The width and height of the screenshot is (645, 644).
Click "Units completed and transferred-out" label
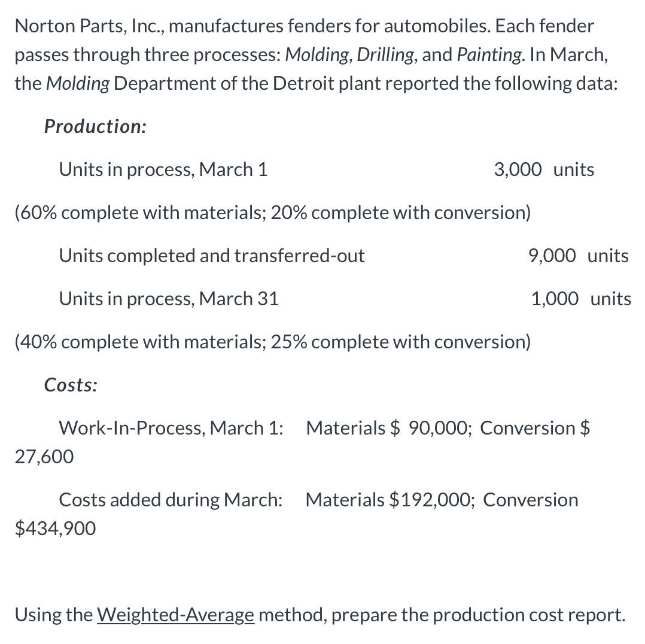(x=212, y=256)
